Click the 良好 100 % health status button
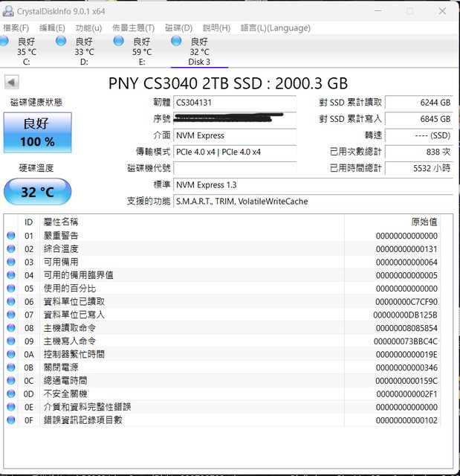 [37, 132]
